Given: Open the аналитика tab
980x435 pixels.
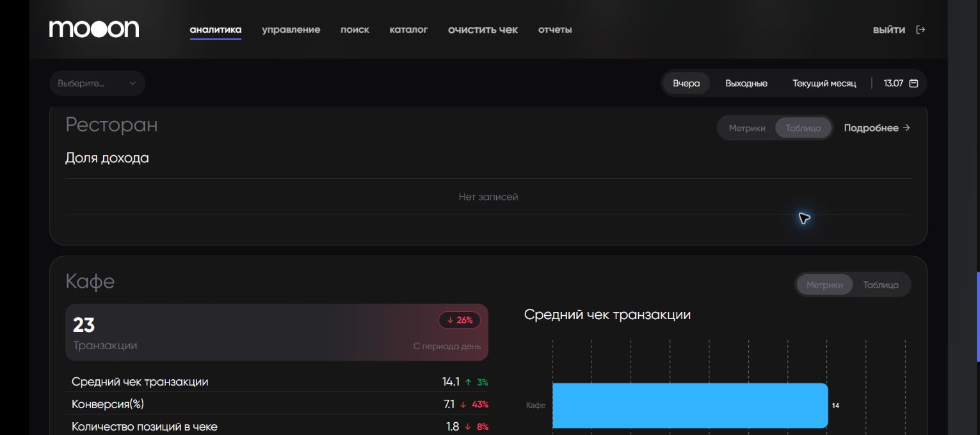Looking at the screenshot, I should tap(216, 29).
